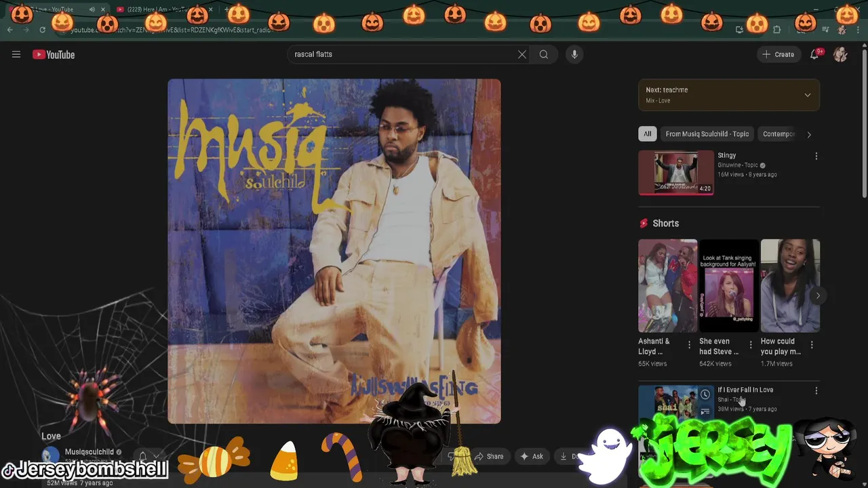Open the Create menu

click(x=778, y=54)
